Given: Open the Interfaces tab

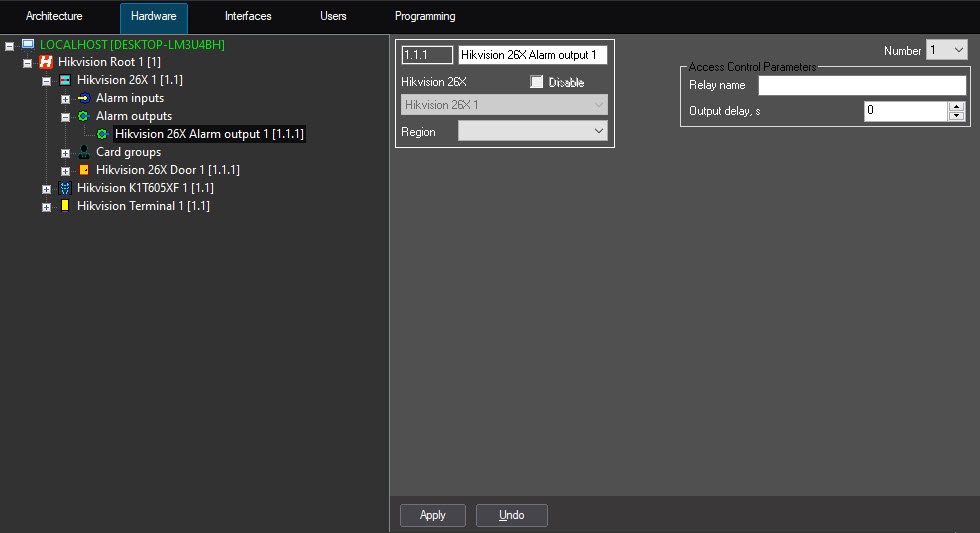Looking at the screenshot, I should 248,16.
